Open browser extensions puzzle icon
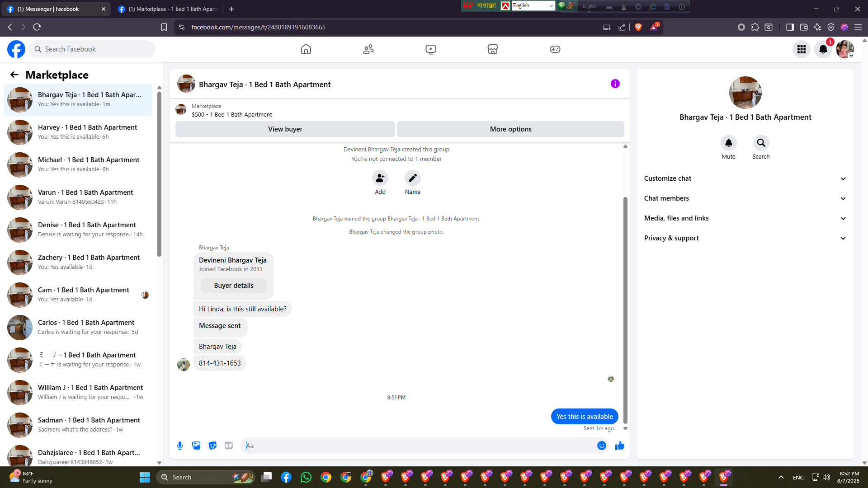The height and width of the screenshot is (488, 868). point(755,27)
